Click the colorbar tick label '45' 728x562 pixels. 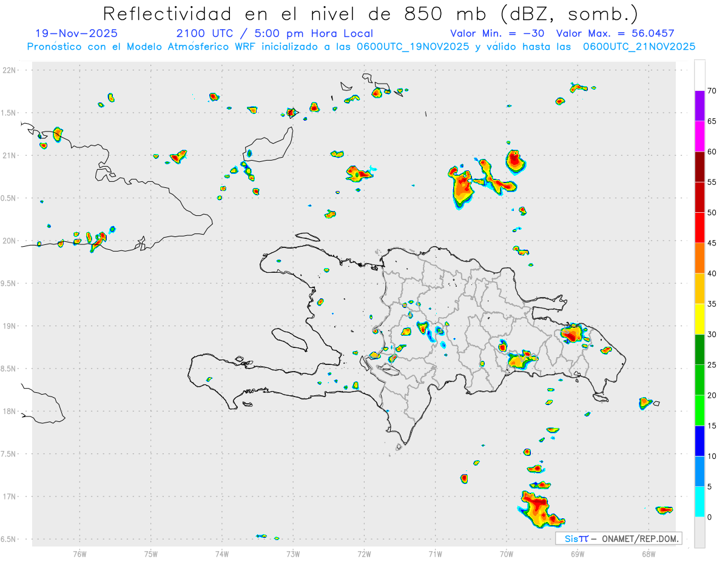pyautogui.click(x=712, y=243)
